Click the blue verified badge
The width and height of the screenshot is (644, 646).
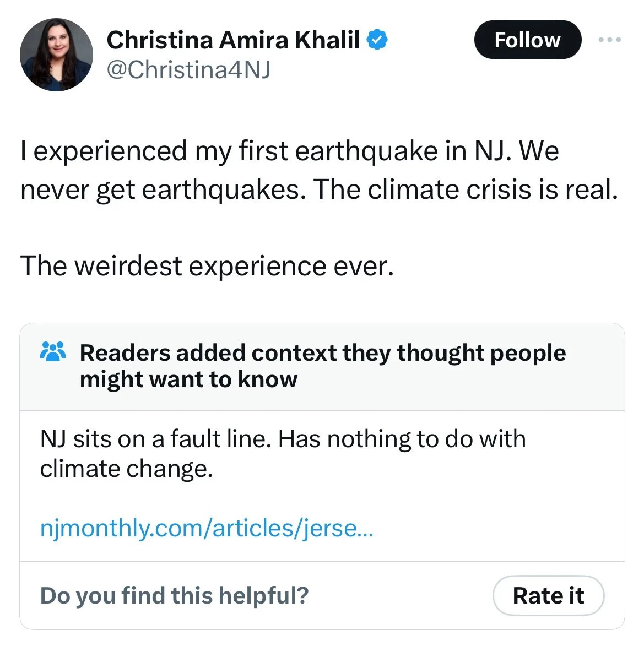[x=377, y=40]
